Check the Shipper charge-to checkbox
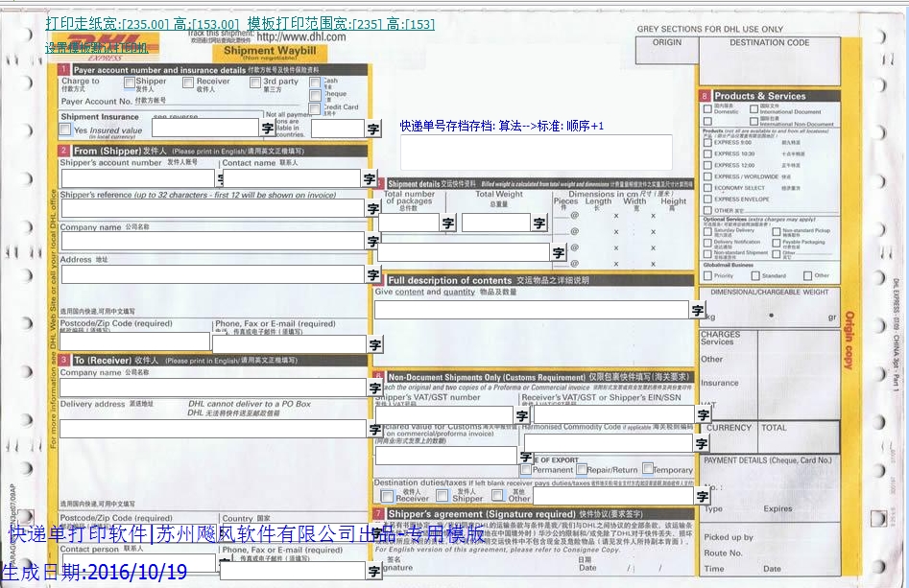 coord(129,82)
